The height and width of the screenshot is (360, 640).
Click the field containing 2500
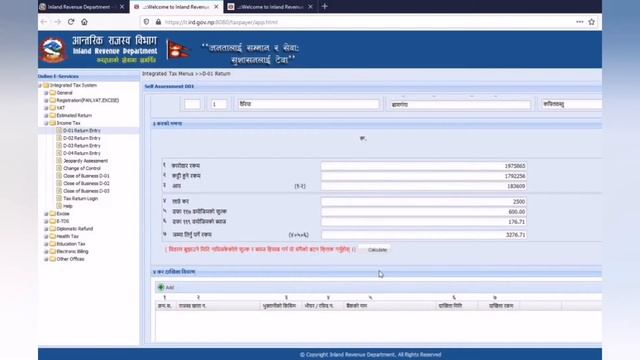pyautogui.click(x=424, y=202)
